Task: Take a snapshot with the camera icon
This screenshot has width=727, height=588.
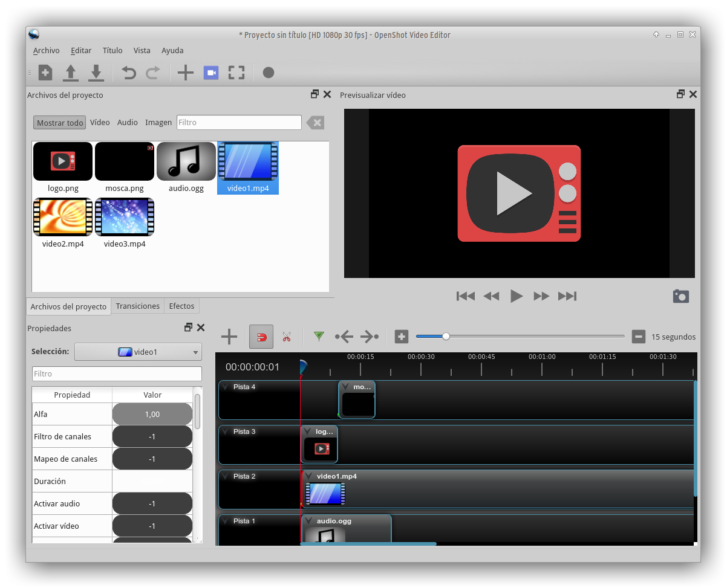Action: (680, 296)
